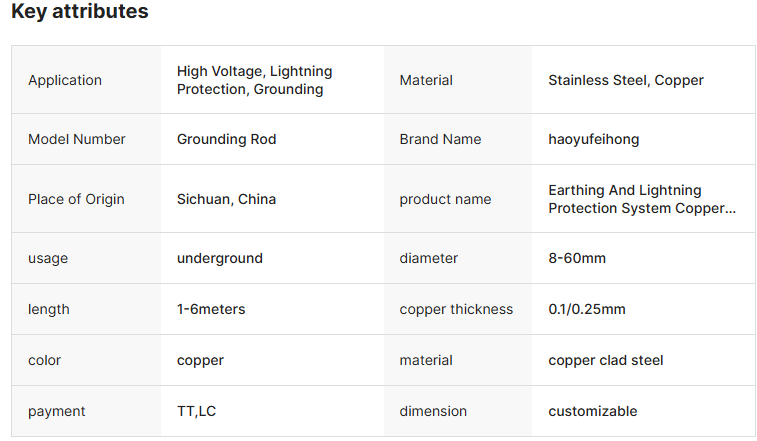The width and height of the screenshot is (757, 441).
Task: Select the "Place of Origin" label
Action: pyautogui.click(x=76, y=199)
